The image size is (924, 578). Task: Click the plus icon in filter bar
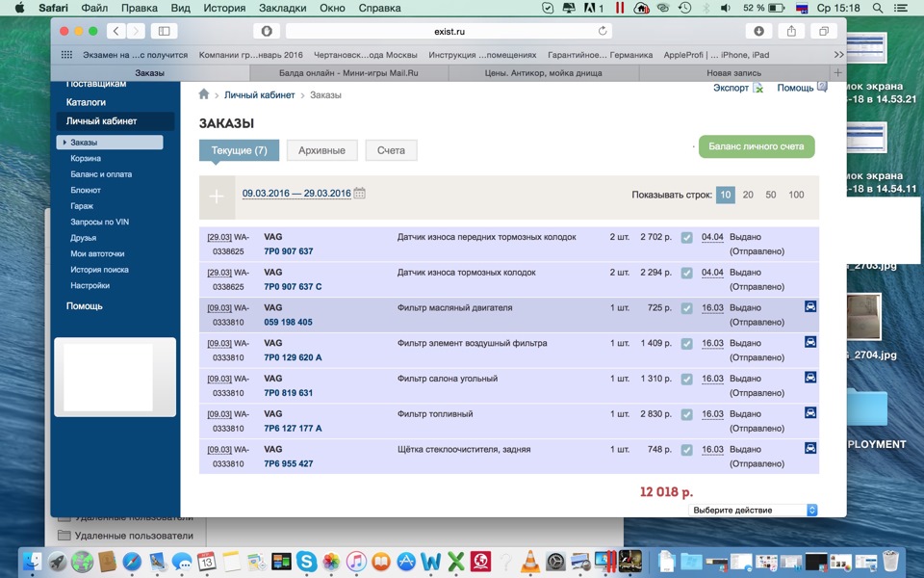coord(217,197)
